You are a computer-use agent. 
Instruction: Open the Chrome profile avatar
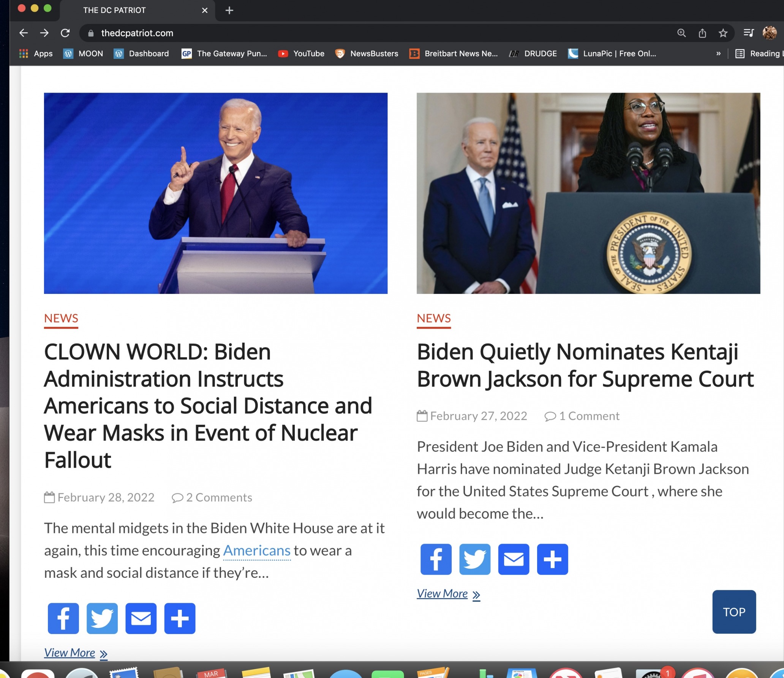(770, 33)
